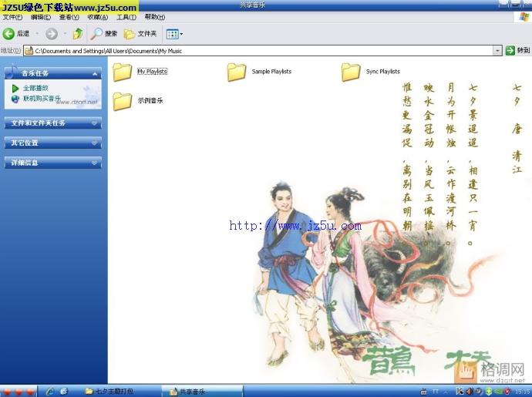Expand the 详细信息 panel
Image resolution: width=532 pixels, height=397 pixels.
coord(94,163)
